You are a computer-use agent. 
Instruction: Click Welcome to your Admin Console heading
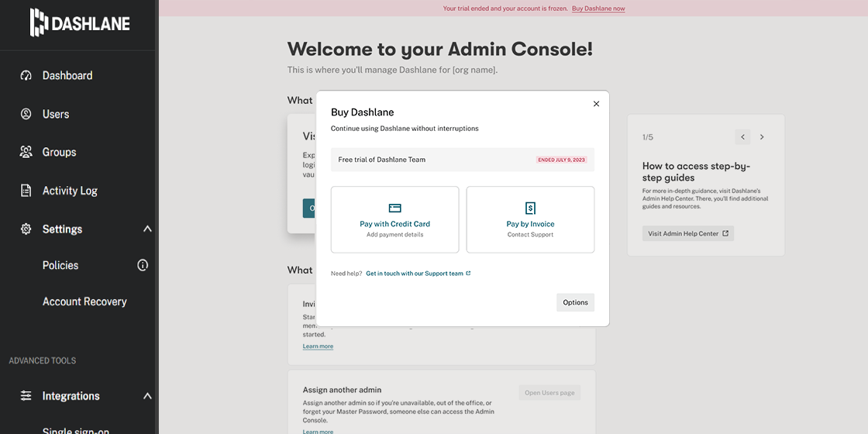440,49
